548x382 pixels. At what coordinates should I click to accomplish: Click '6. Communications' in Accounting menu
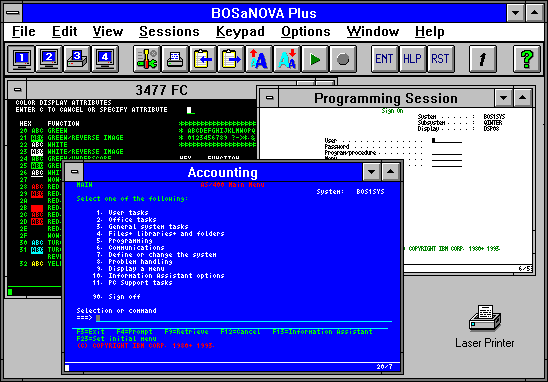tap(130, 247)
